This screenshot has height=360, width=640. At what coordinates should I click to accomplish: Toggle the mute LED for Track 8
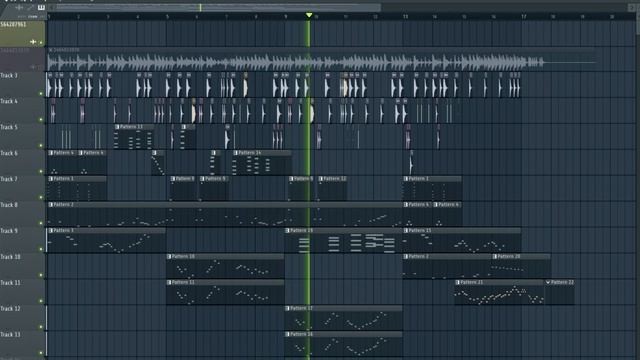tap(41, 223)
